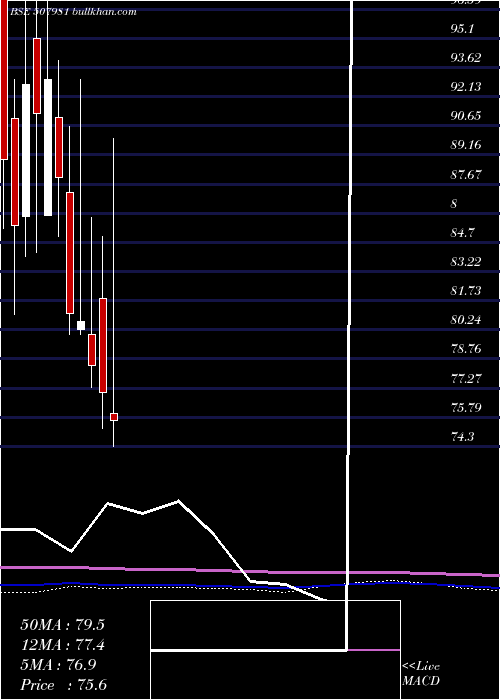Click the 80.24 price axis label
Viewport: 500px width, 700px height.
pyautogui.click(x=466, y=320)
